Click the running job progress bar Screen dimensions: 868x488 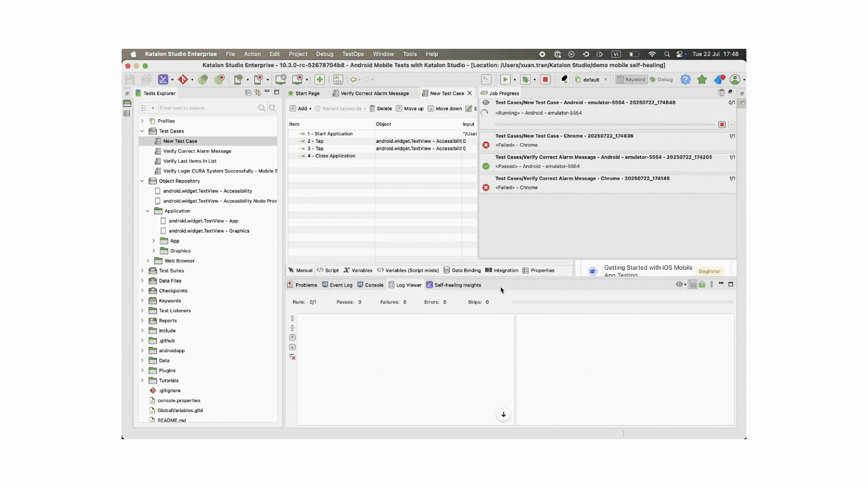point(604,124)
